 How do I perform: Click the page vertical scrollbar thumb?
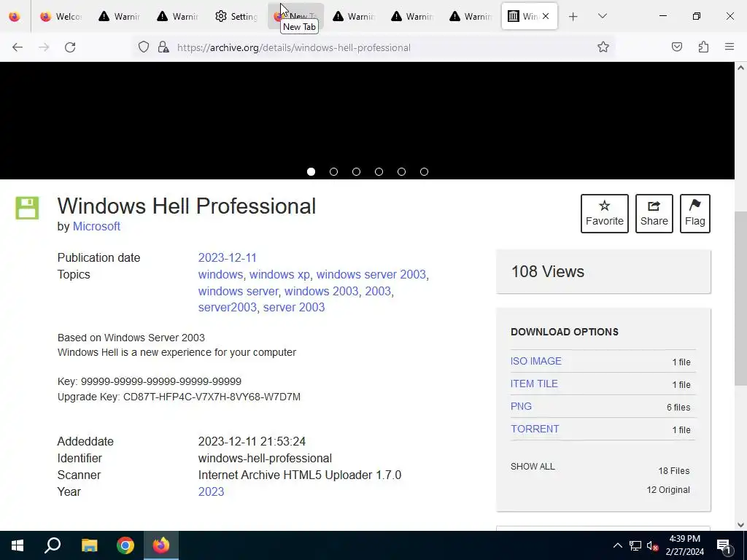(740, 298)
